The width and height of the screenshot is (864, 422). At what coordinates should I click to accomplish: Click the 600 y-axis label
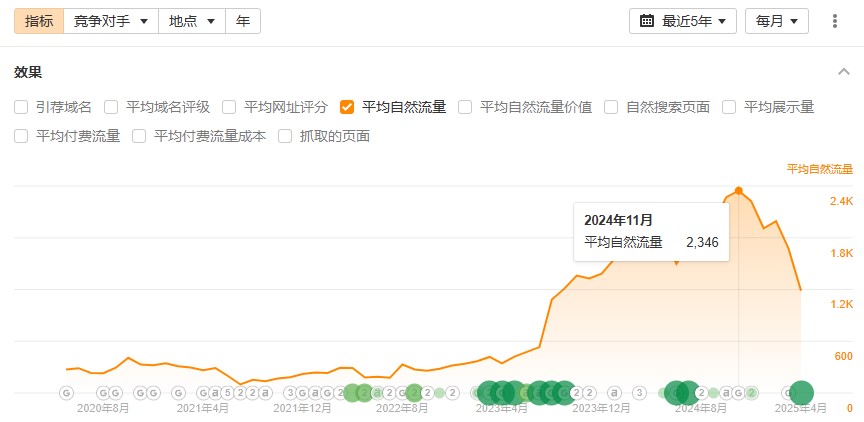[x=844, y=356]
